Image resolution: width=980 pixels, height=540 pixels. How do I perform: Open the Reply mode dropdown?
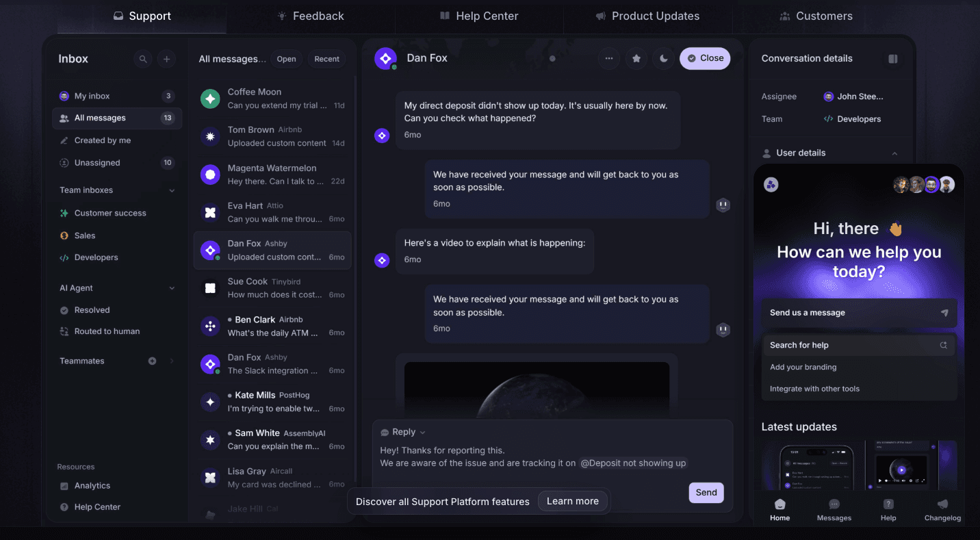click(x=402, y=431)
